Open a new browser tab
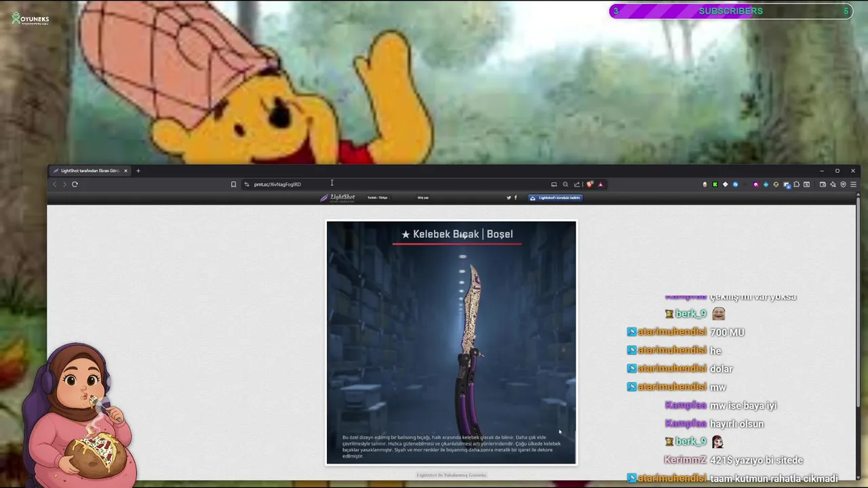Screen dimensions: 868x488 [138, 171]
